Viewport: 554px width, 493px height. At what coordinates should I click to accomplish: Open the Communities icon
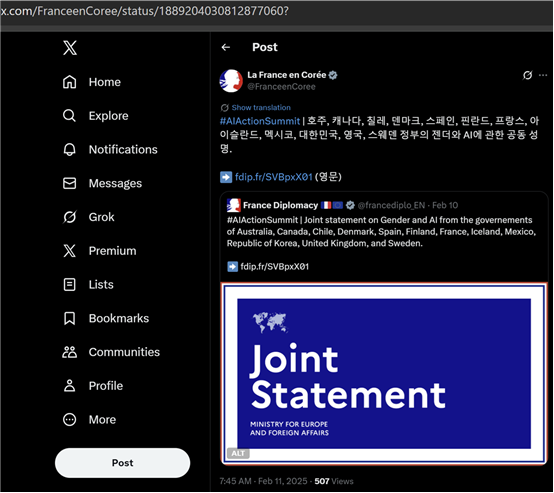tap(70, 352)
